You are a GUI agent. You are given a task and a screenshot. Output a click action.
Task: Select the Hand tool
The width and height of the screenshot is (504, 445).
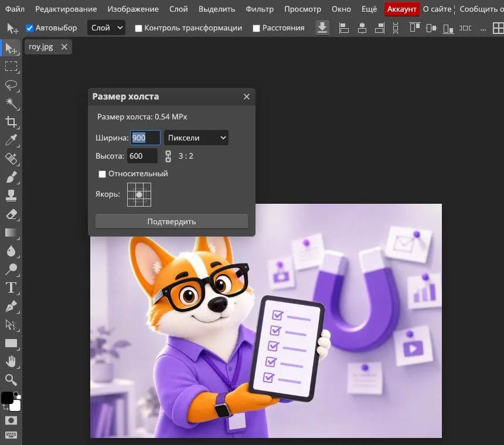pyautogui.click(x=11, y=361)
